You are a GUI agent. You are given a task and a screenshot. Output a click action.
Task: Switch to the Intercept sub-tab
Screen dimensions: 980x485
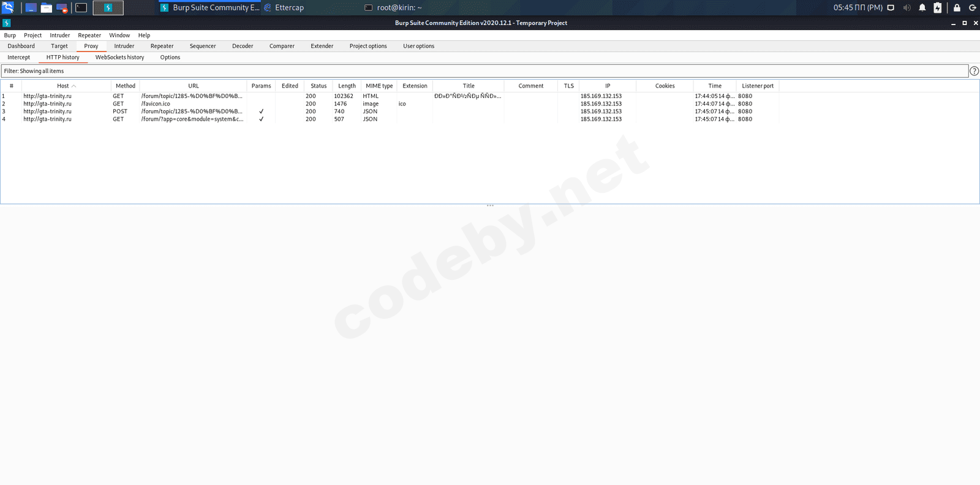(x=19, y=58)
